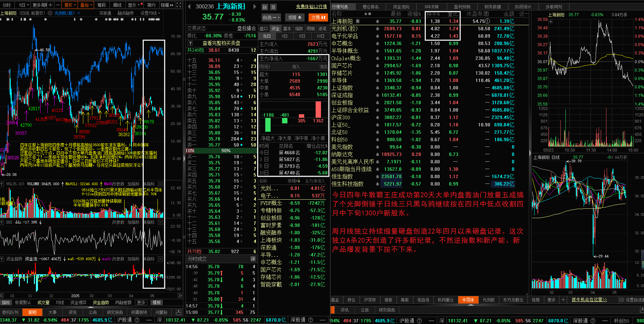Open the 研究报告 tab beside 问董秘
The width and height of the screenshot is (644, 324).
115,312
